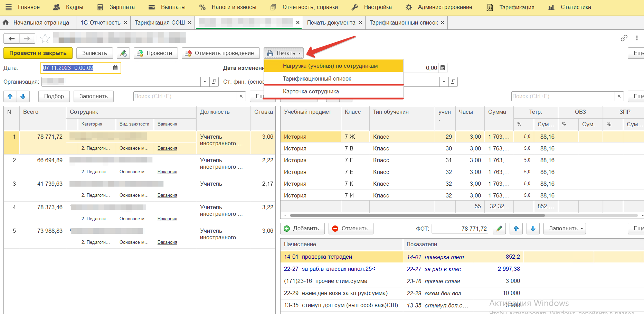Open calculator next to 0,00 field

point(443,68)
